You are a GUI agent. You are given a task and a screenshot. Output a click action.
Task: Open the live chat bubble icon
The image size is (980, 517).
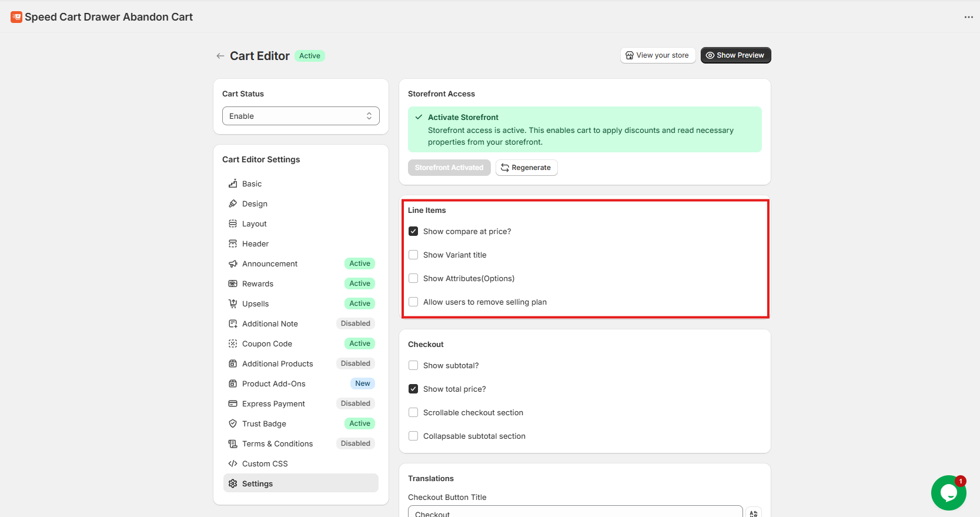point(948,493)
